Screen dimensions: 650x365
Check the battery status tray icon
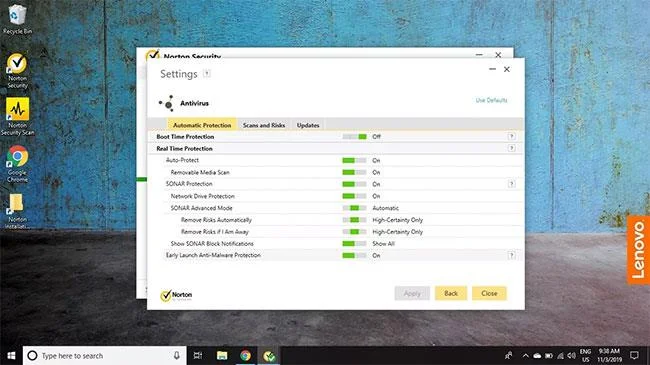click(x=549, y=355)
